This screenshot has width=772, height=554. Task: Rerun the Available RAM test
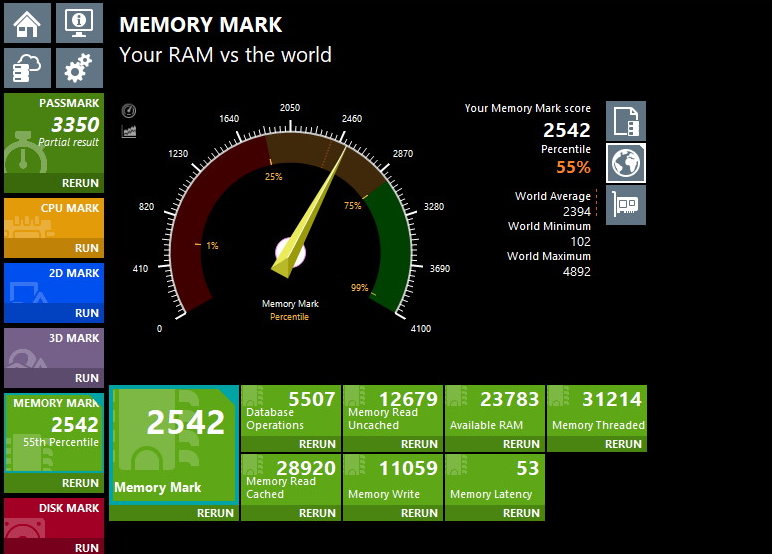[495, 444]
